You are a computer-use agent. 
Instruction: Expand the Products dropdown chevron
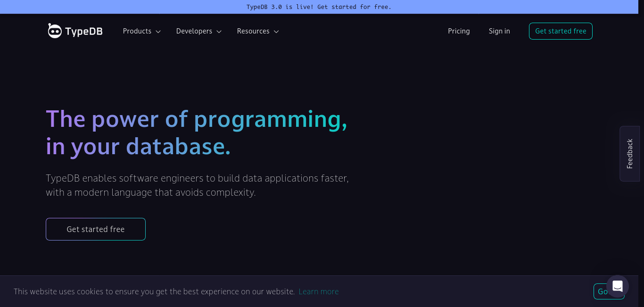point(158,32)
